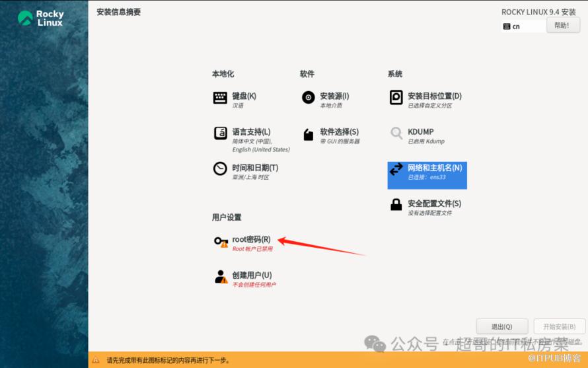Open 创建用户(U) option

[x=252, y=276]
